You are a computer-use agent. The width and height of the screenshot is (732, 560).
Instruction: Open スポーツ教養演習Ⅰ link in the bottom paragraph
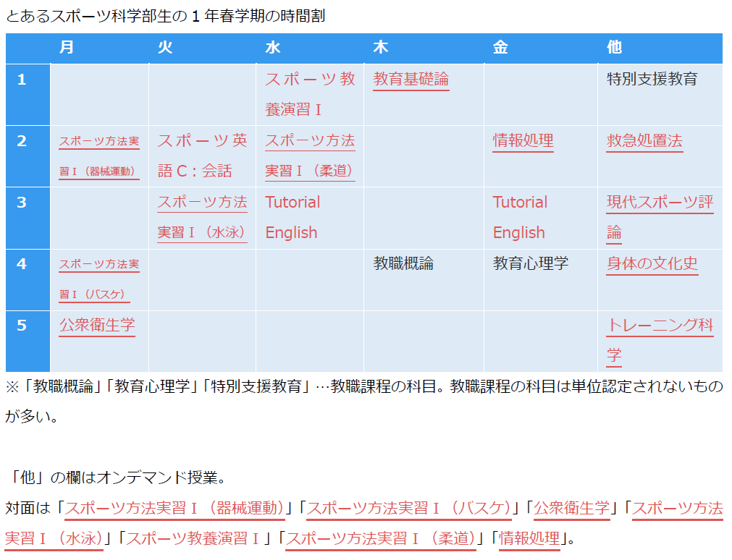point(193,538)
